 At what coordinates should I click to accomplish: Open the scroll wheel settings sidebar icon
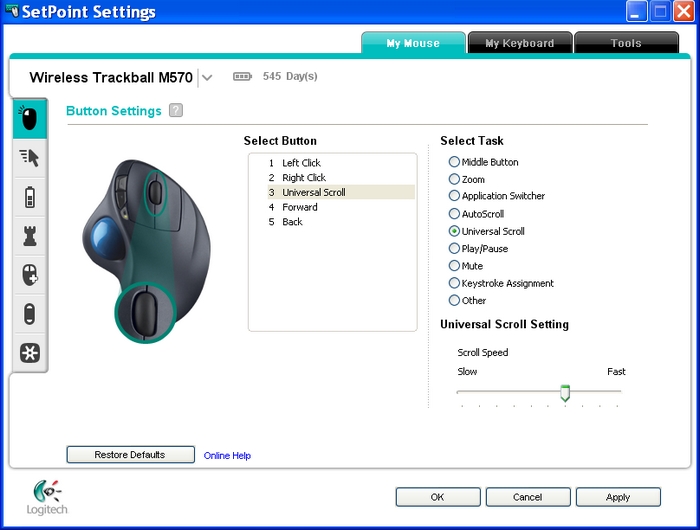click(x=29, y=313)
